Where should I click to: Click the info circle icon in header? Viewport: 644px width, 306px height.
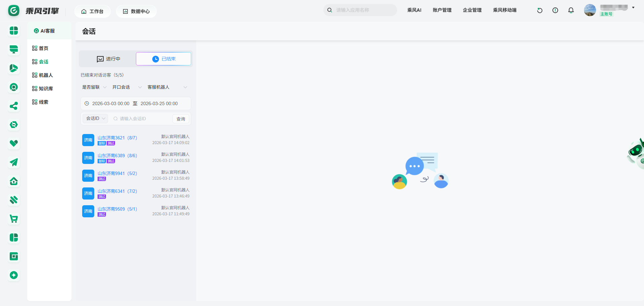[555, 10]
